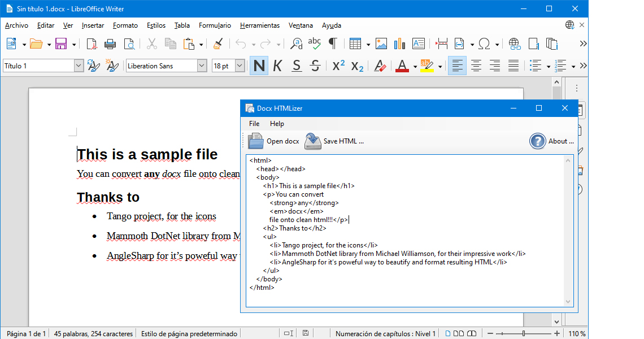Create new style from selection
644x339 pixels.
pos(112,66)
